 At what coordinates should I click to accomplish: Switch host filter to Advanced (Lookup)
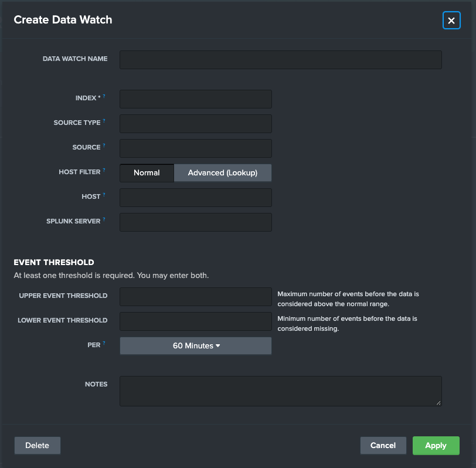point(223,173)
